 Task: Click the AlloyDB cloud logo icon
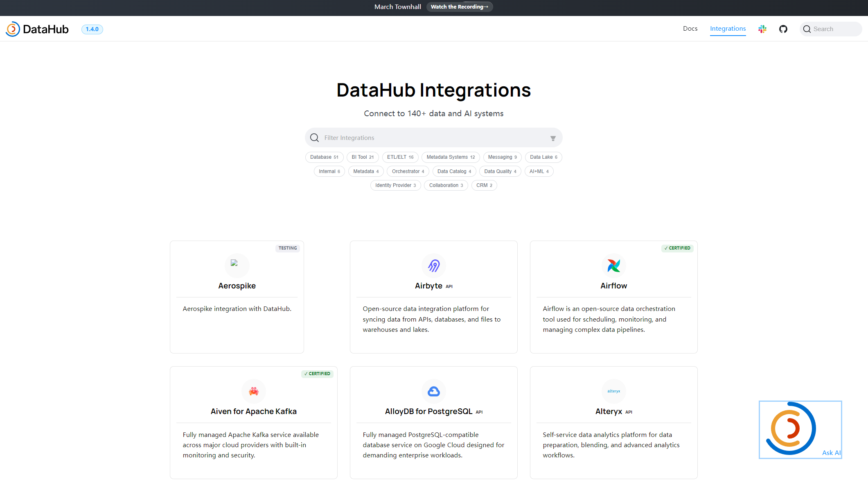433,392
